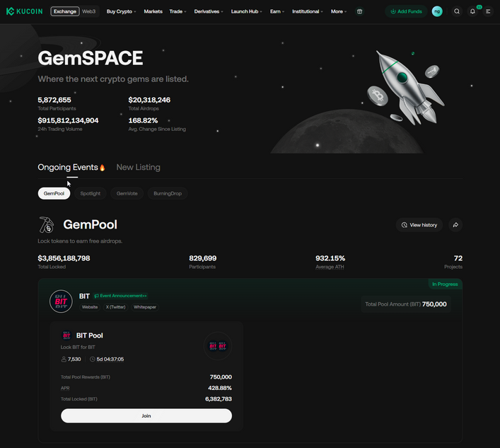Viewport: 500px width, 448px height.
Task: Open the user avatar profile
Action: [437, 11]
